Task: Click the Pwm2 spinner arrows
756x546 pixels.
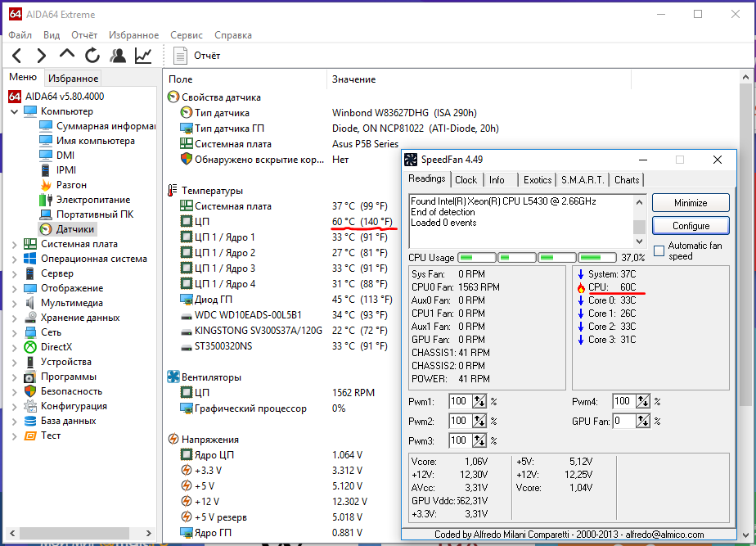Action: tap(479, 421)
